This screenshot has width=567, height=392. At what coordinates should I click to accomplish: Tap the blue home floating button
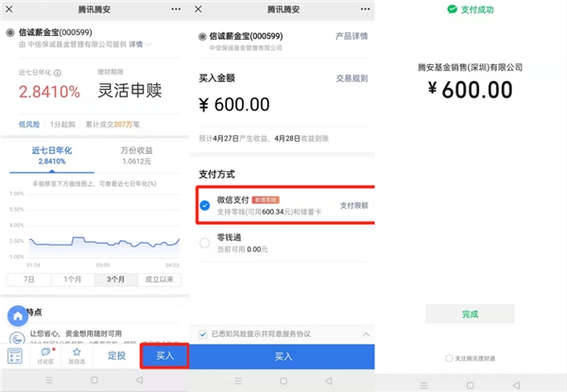(x=18, y=315)
